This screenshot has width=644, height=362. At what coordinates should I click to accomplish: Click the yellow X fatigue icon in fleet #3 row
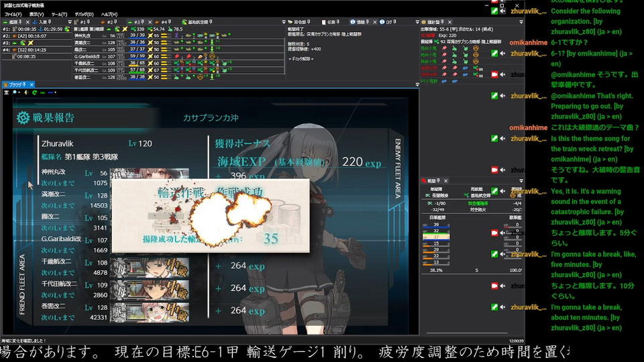30,43
